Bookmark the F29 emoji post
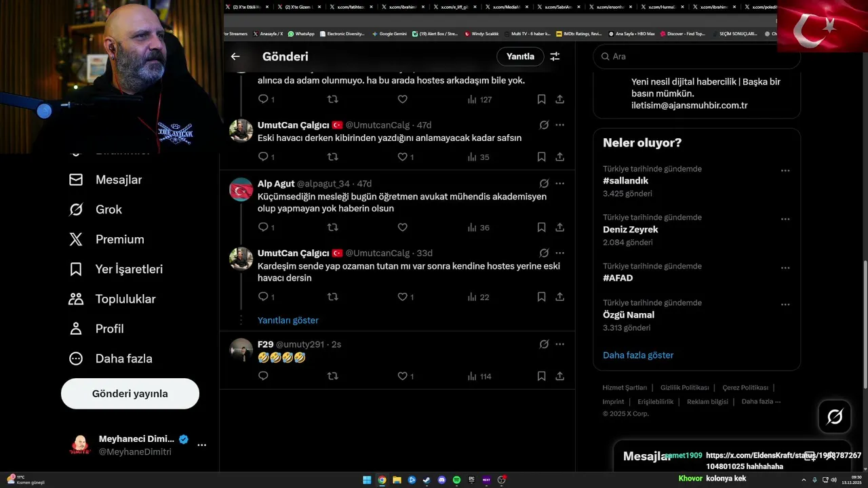This screenshot has height=488, width=868. pyautogui.click(x=541, y=375)
